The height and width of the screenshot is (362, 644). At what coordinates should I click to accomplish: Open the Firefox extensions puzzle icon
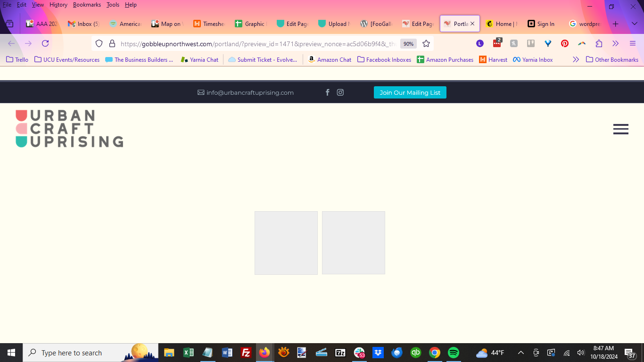pyautogui.click(x=599, y=44)
